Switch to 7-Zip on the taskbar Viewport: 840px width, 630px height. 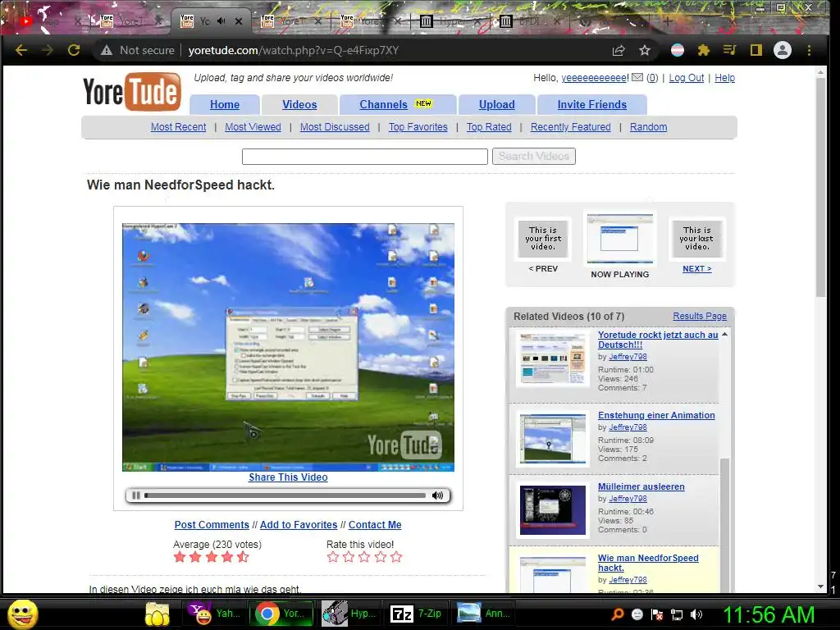pos(416,614)
